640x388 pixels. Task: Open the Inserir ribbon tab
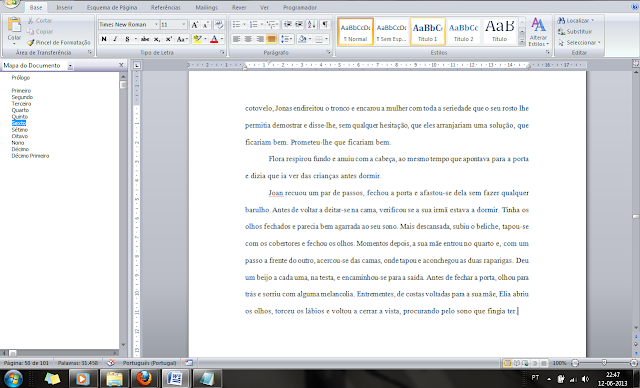point(64,7)
